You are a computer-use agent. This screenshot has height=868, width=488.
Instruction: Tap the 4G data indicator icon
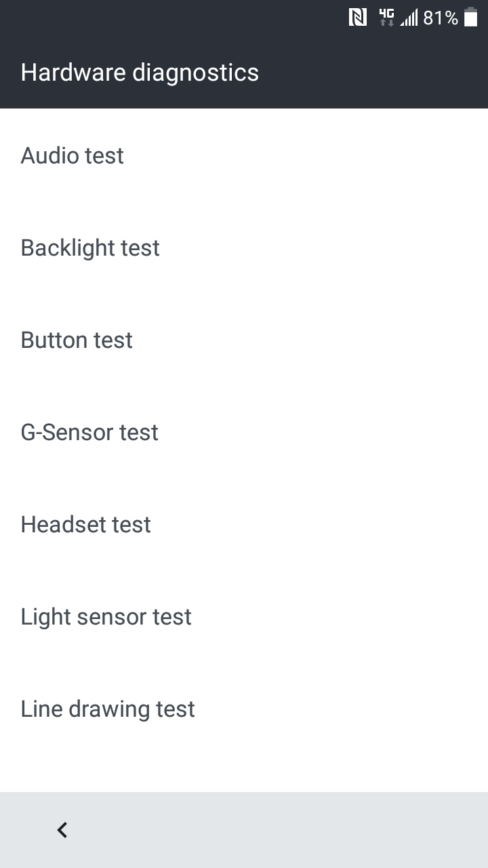point(386,18)
